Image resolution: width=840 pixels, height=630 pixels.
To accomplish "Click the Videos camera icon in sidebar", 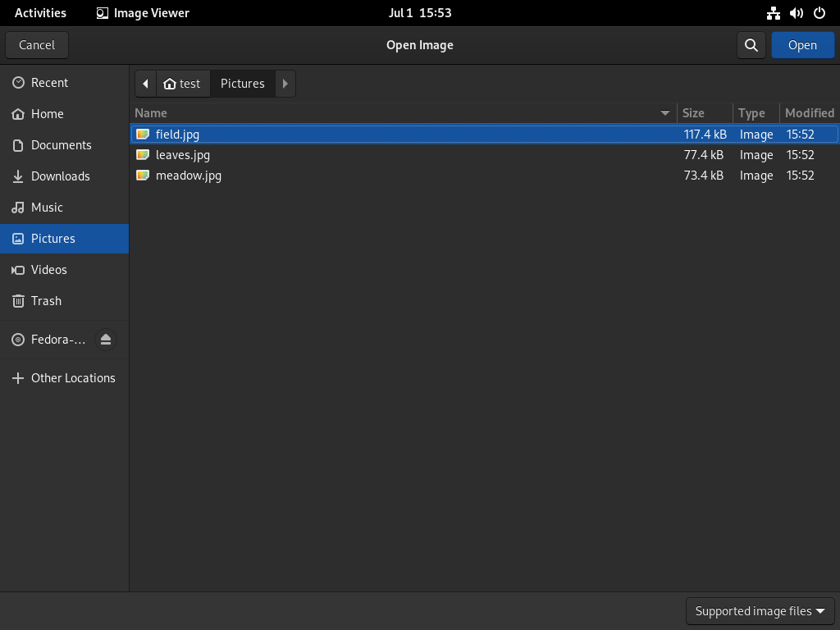I will 18,270.
